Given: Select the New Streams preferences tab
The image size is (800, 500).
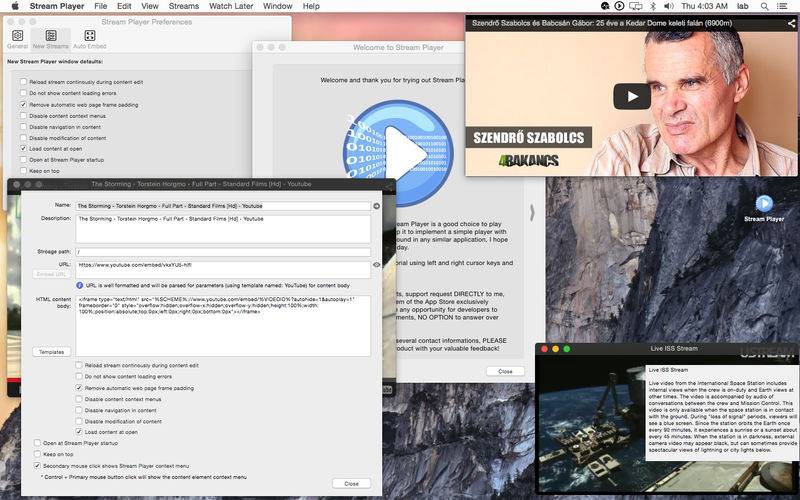Looking at the screenshot, I should coord(51,39).
